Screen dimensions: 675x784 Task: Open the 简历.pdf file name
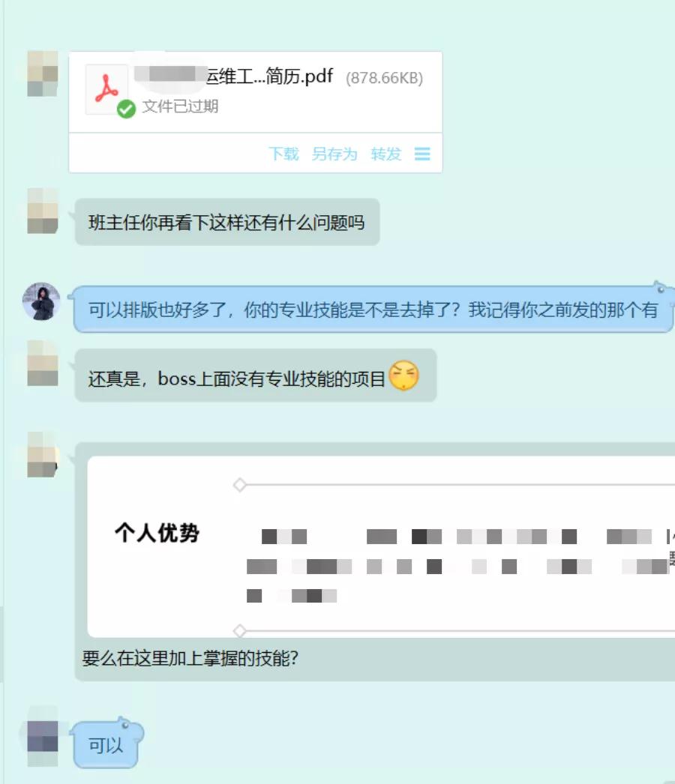tap(270, 76)
